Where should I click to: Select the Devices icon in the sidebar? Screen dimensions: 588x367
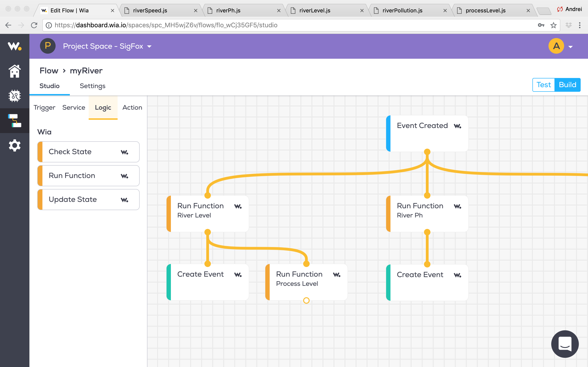click(14, 96)
